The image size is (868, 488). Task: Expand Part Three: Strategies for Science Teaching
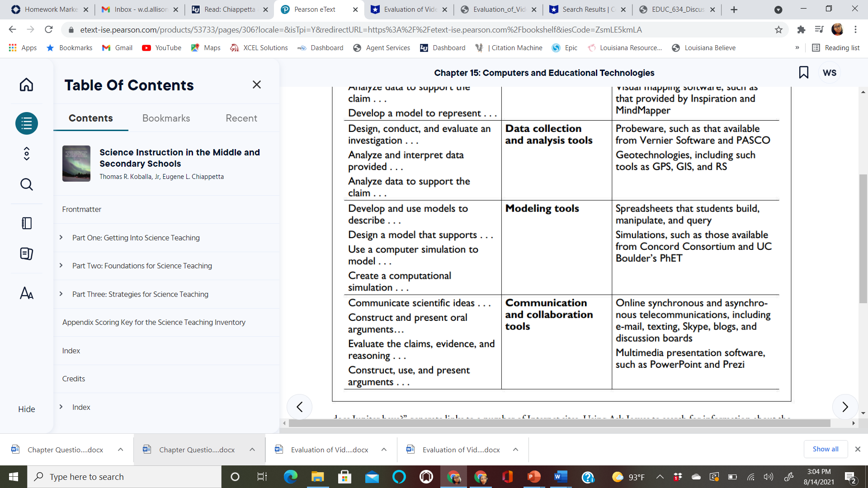[x=61, y=294]
